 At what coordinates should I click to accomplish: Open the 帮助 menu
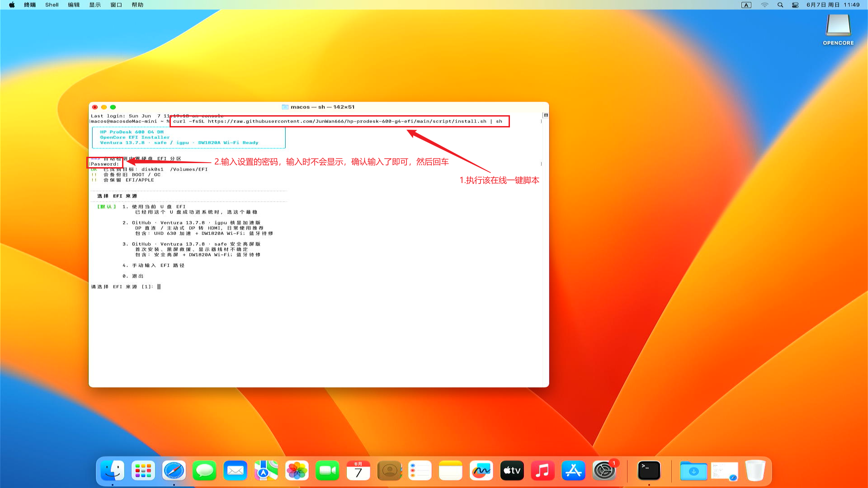(137, 5)
